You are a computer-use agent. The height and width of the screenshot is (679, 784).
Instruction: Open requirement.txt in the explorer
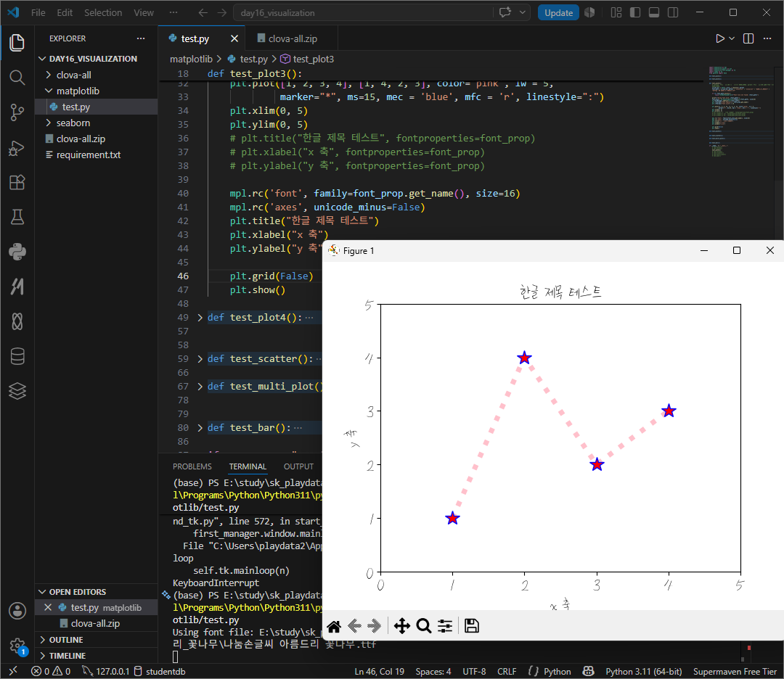pos(97,155)
